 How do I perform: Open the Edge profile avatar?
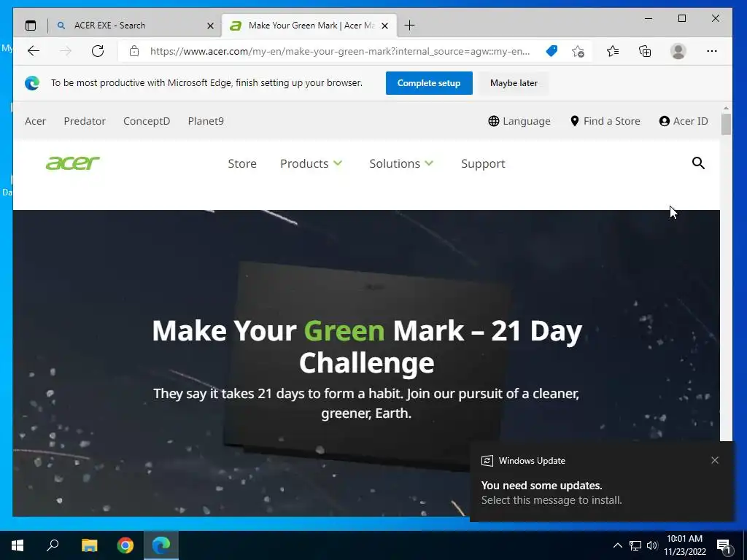pyautogui.click(x=678, y=51)
